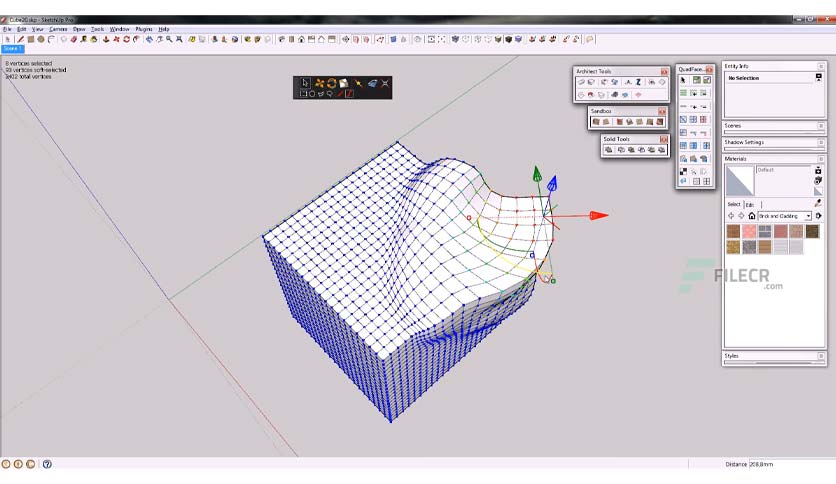This screenshot has height=484, width=836.
Task: Close the Sandbox toolbar window
Action: coord(662,111)
